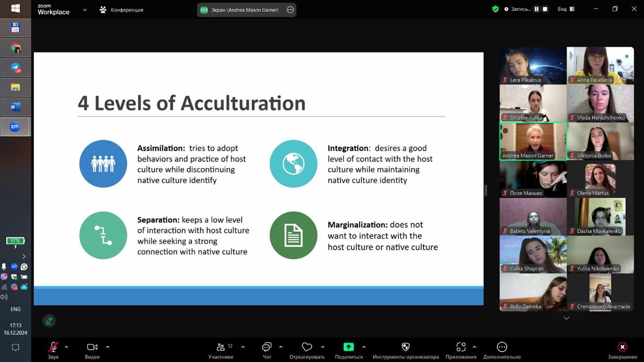Viewport: 644px width, 362px height.
Task: Open Google Chrome from the taskbar
Action: point(15,48)
